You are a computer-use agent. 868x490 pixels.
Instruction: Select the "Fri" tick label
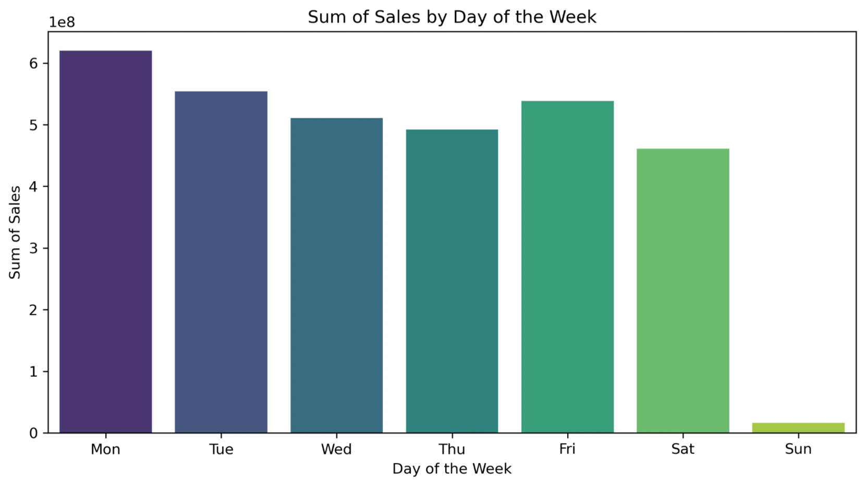tap(567, 449)
